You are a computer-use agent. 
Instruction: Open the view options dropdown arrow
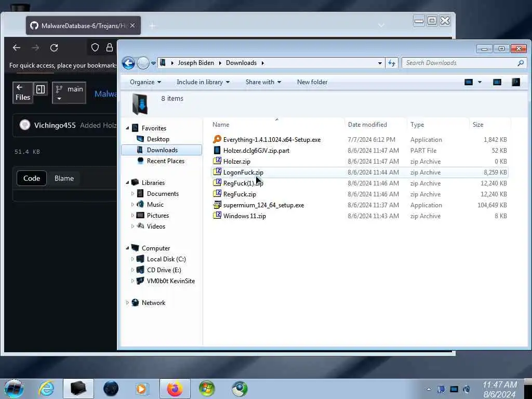(480, 82)
